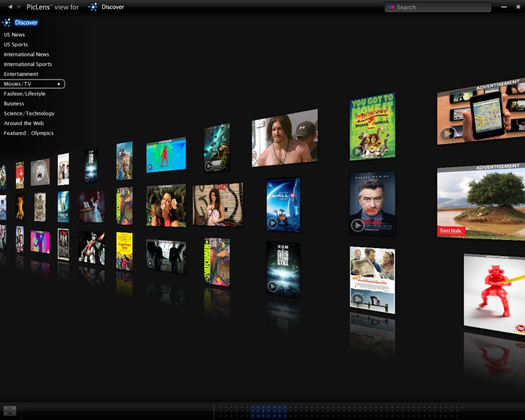This screenshot has width=525, height=420.
Task: Open the woman by graffiti wall thumbnail
Action: [218, 204]
